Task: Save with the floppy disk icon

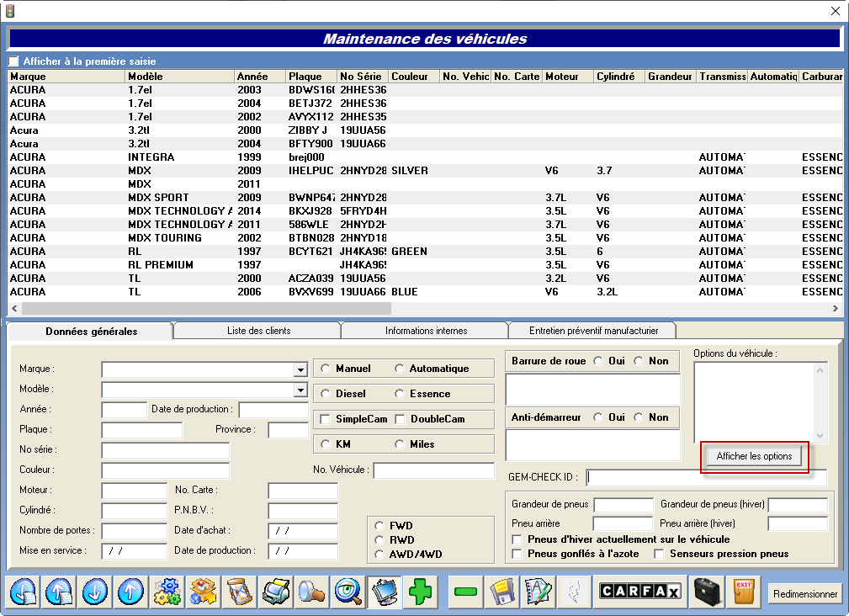Action: click(x=502, y=592)
